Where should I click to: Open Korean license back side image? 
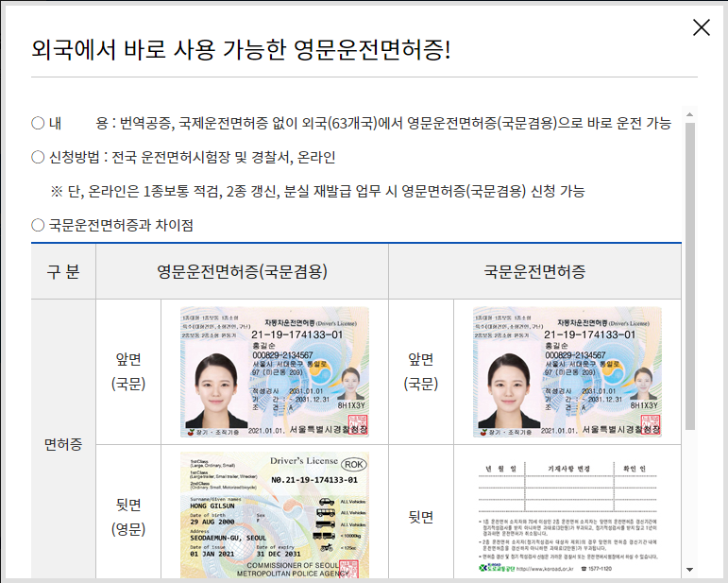[567, 516]
